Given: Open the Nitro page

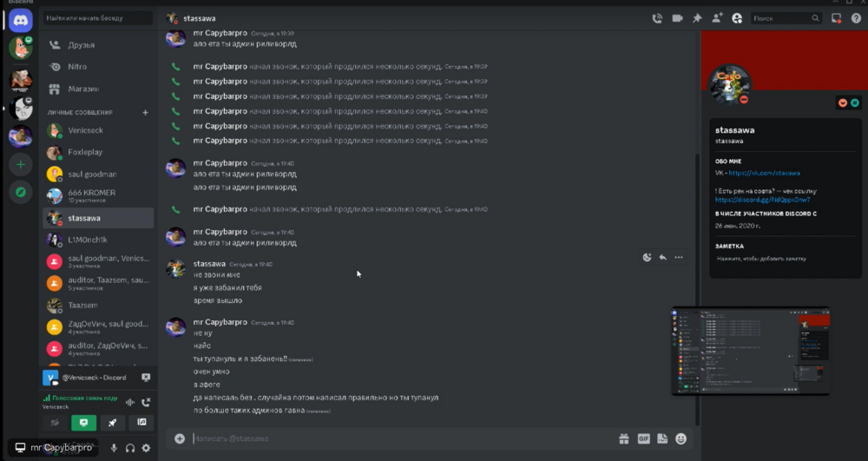Looking at the screenshot, I should (x=98, y=66).
